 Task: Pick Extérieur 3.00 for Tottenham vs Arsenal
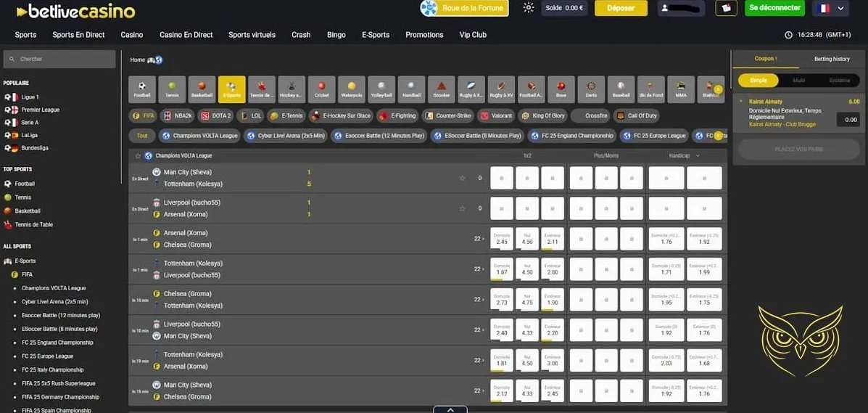click(x=553, y=360)
